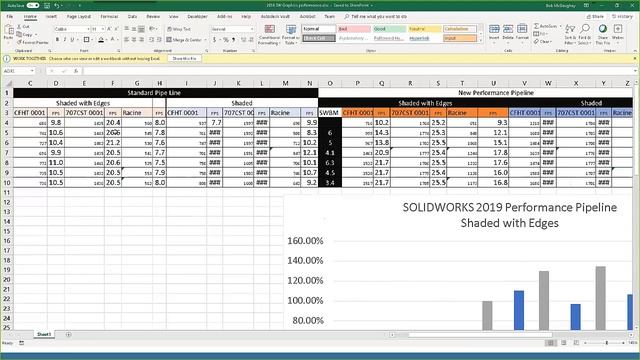
Task: Click the Share button
Action: click(596, 16)
